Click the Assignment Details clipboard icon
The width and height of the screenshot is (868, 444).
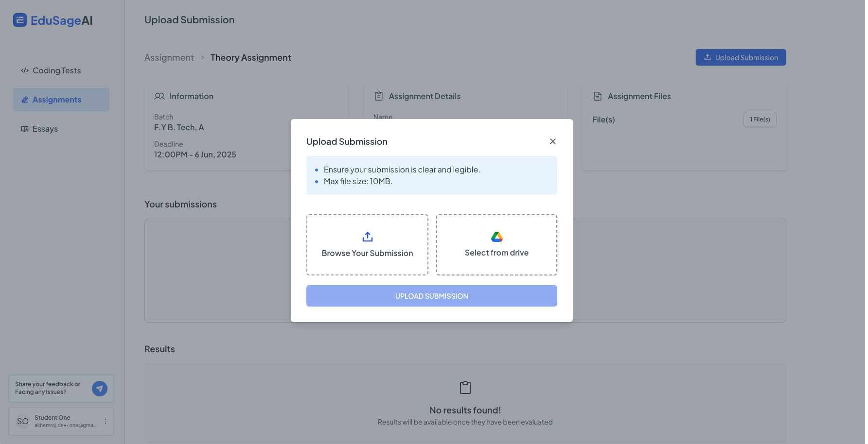click(379, 96)
